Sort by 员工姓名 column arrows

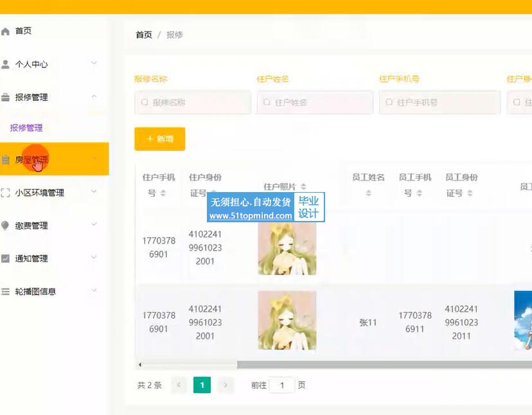368,193
